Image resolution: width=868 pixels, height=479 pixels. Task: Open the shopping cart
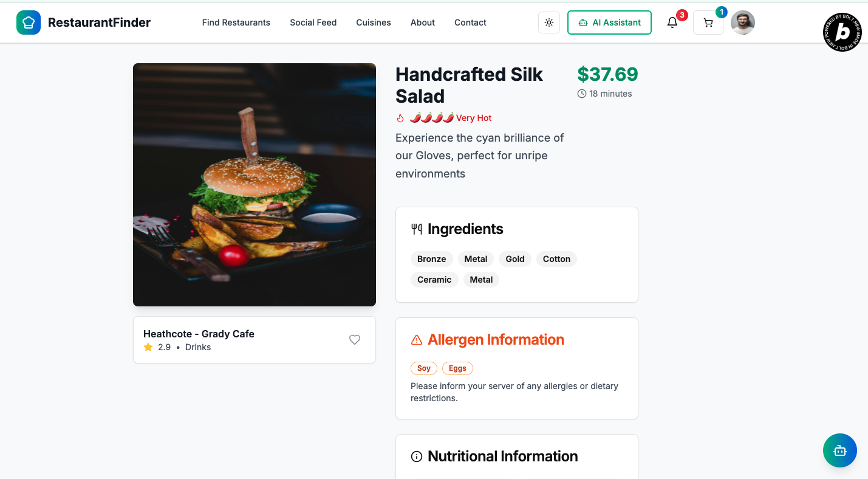[x=708, y=22]
